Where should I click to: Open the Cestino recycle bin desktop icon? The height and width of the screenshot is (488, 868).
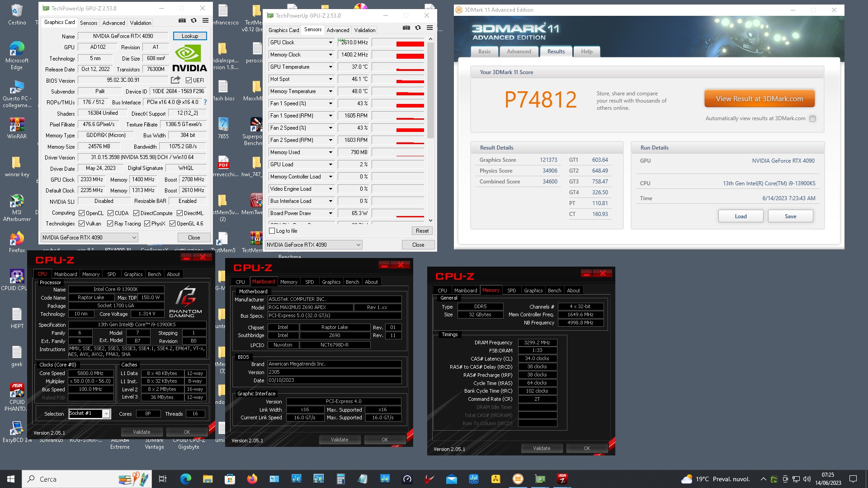17,14
